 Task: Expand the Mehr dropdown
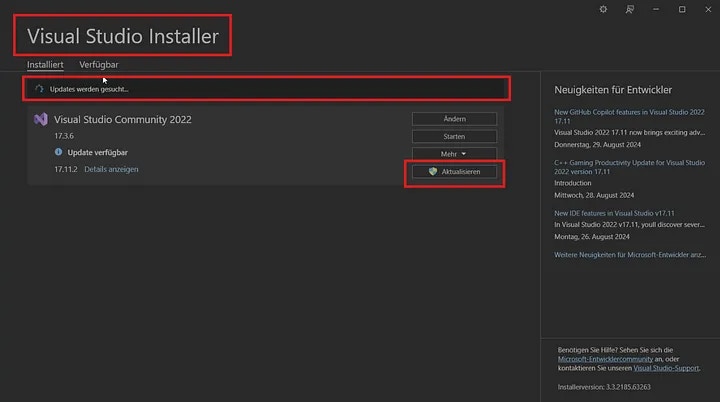[x=454, y=154]
